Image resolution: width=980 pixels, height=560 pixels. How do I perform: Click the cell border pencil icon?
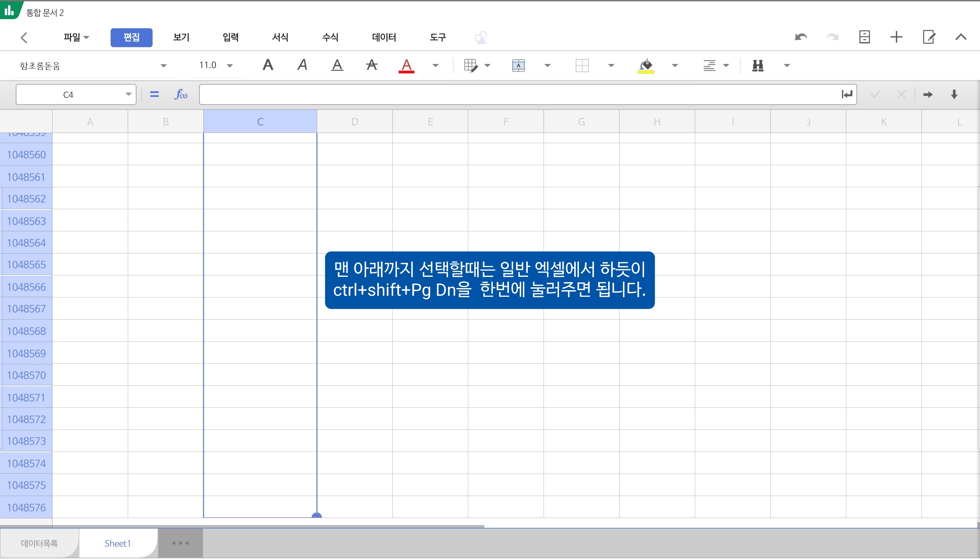tap(470, 65)
